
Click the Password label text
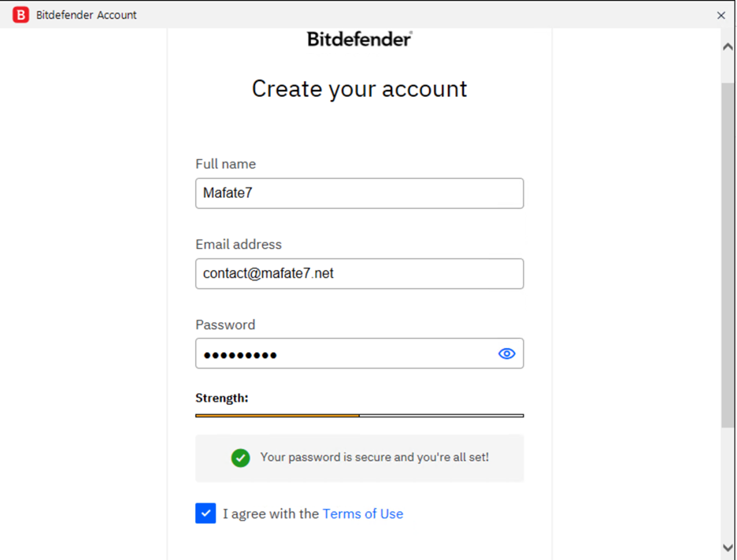[225, 325]
